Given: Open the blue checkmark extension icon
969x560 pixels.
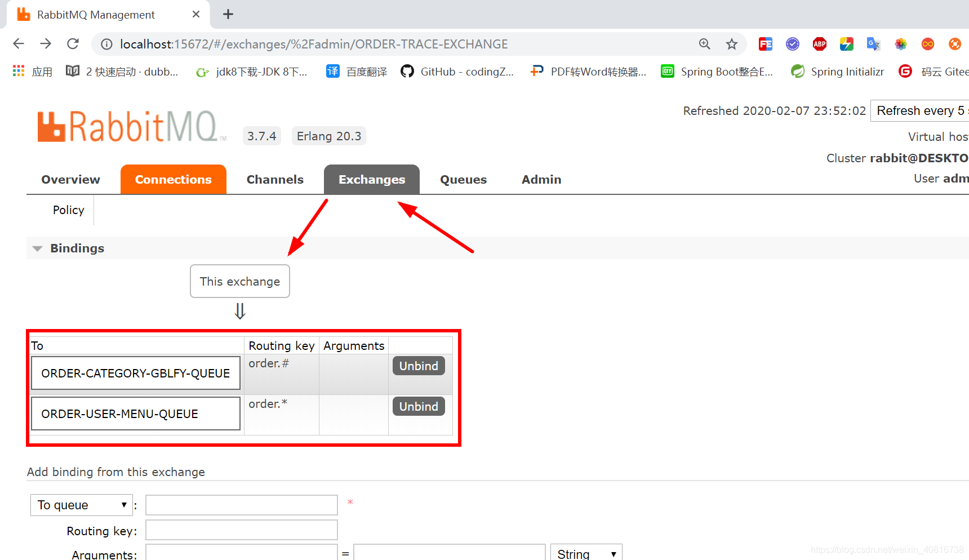Looking at the screenshot, I should click(x=793, y=44).
